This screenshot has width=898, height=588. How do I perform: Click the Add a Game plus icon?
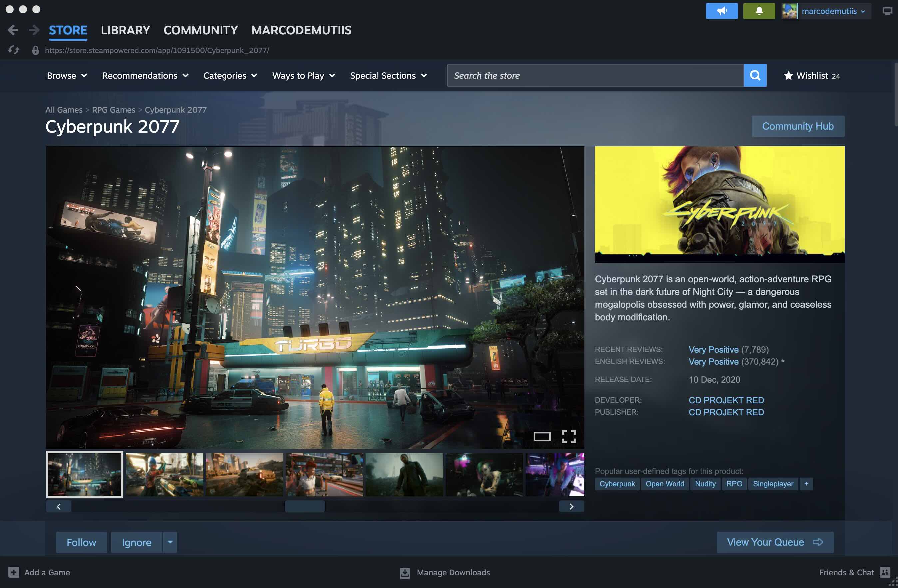pyautogui.click(x=14, y=572)
